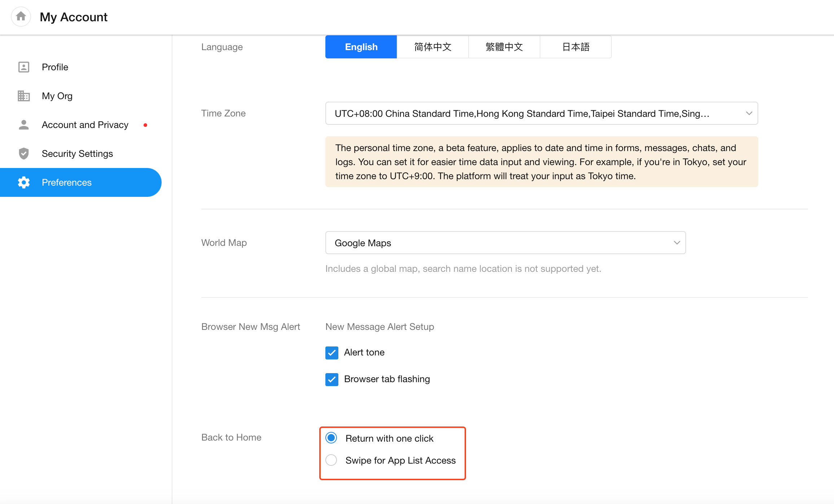The width and height of the screenshot is (834, 504).
Task: Click the Security Settings shield icon
Action: coord(24,154)
